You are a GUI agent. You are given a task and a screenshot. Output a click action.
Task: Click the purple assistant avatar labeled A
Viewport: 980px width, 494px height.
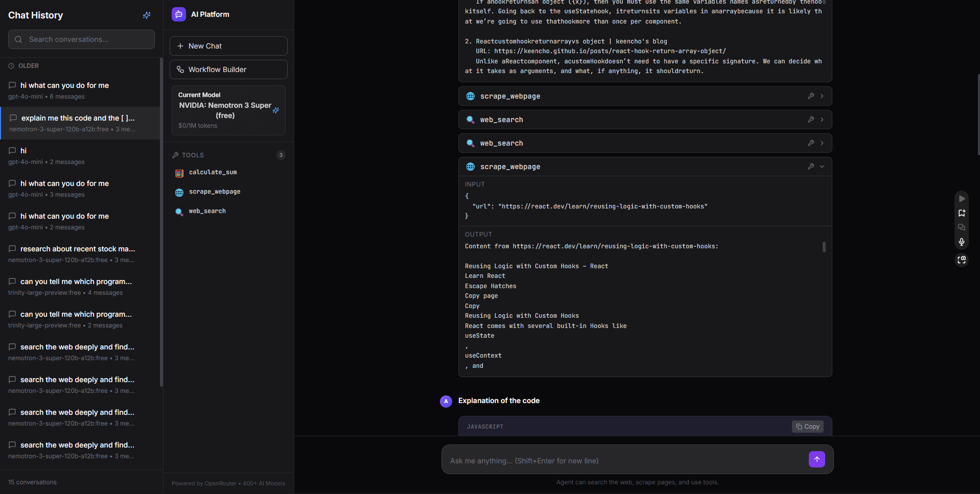[446, 402]
